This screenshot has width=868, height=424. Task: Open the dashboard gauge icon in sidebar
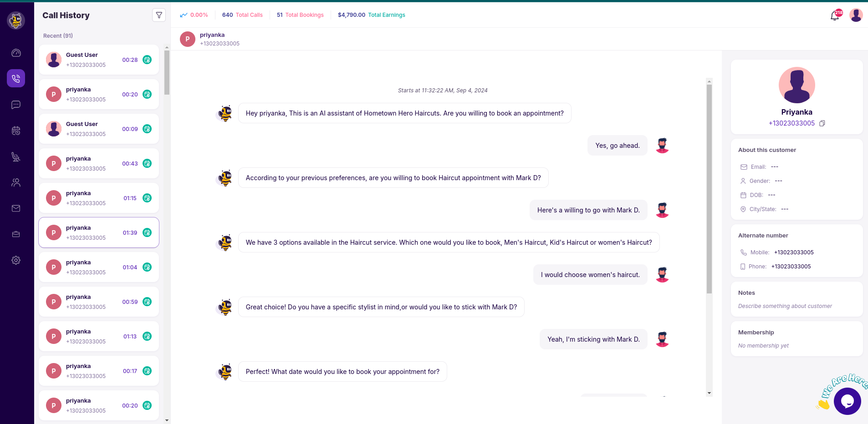(x=16, y=53)
